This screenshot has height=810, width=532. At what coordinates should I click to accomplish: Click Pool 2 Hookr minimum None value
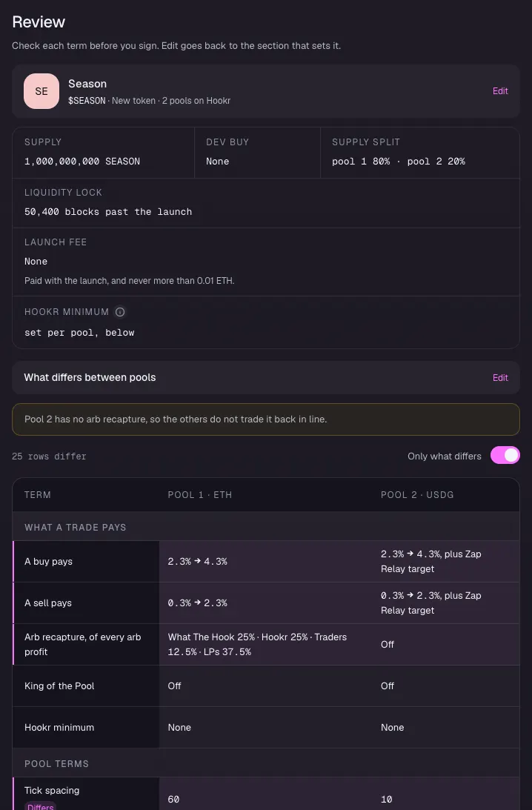pyautogui.click(x=393, y=727)
